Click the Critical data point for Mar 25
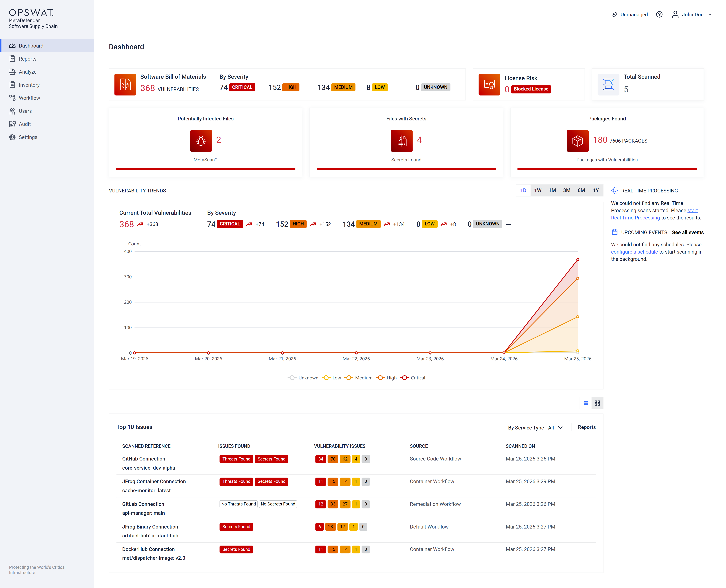This screenshot has width=726, height=588. click(578, 260)
